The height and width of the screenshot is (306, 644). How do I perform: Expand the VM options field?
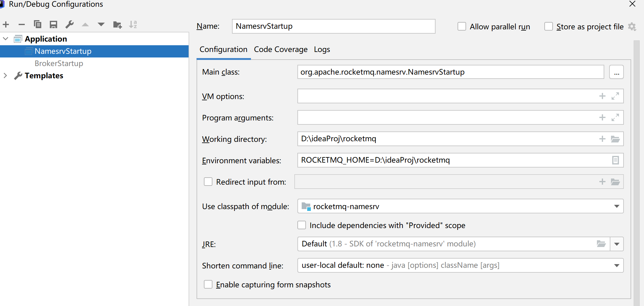click(x=615, y=96)
